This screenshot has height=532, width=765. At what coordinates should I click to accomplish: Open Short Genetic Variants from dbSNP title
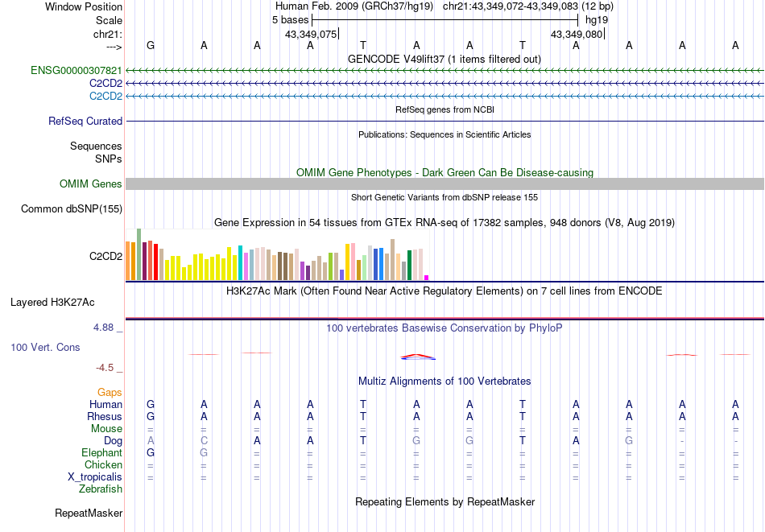pos(445,197)
